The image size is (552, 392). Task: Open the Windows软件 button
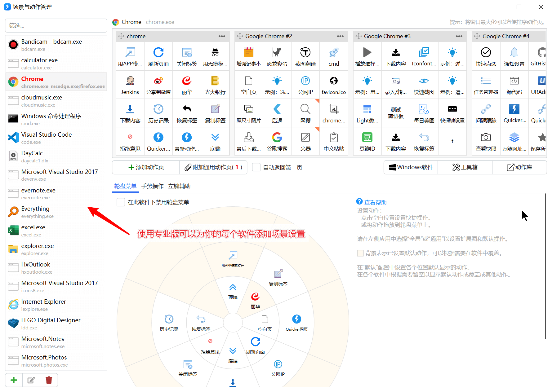coord(411,167)
